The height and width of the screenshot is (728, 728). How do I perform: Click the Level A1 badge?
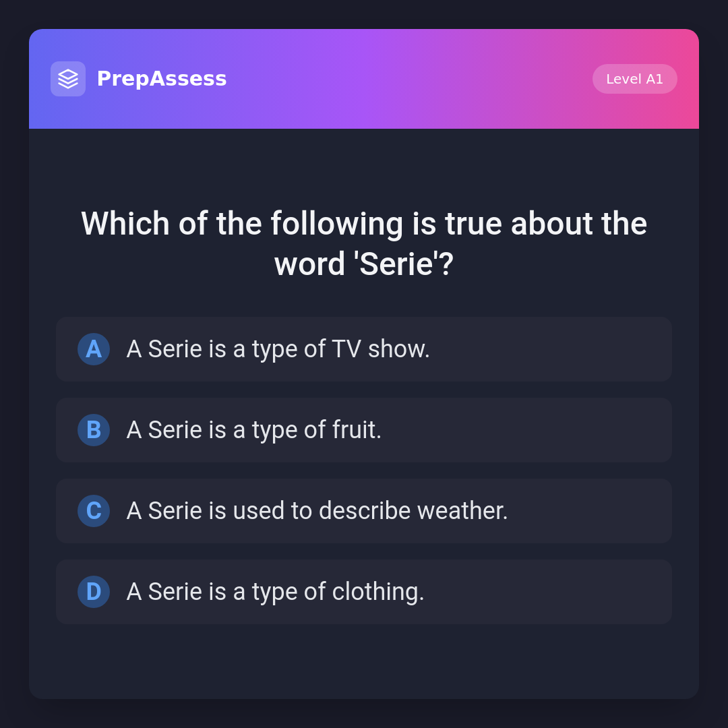pos(634,79)
